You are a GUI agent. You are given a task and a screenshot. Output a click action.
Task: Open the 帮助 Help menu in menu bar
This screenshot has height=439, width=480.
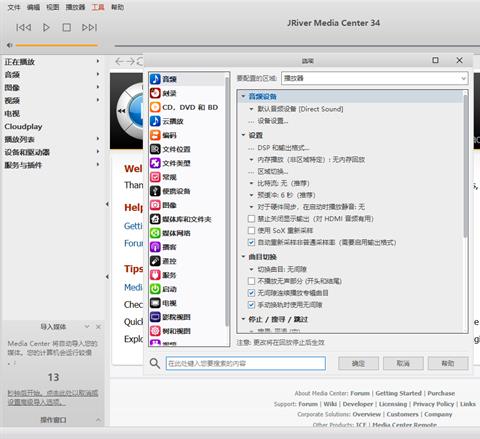click(117, 7)
